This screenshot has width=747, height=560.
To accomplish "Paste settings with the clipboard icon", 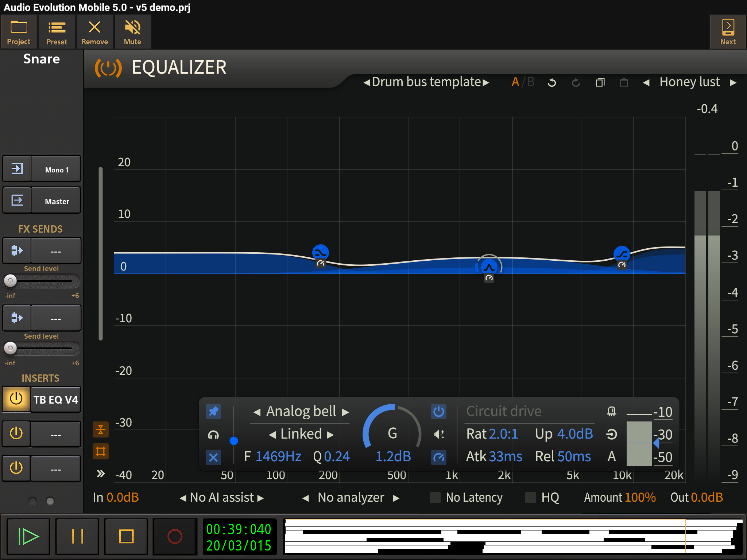I will [x=624, y=82].
